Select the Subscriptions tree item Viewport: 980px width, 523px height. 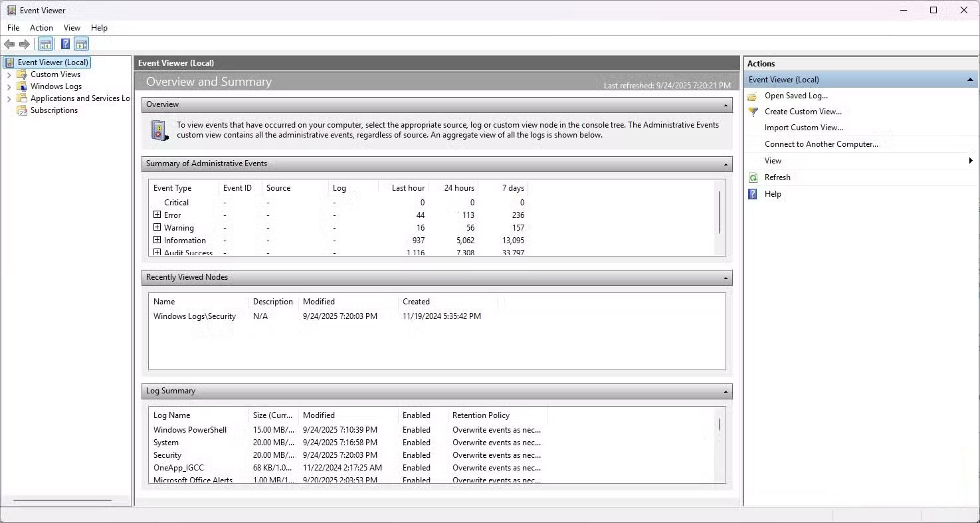pyautogui.click(x=54, y=110)
